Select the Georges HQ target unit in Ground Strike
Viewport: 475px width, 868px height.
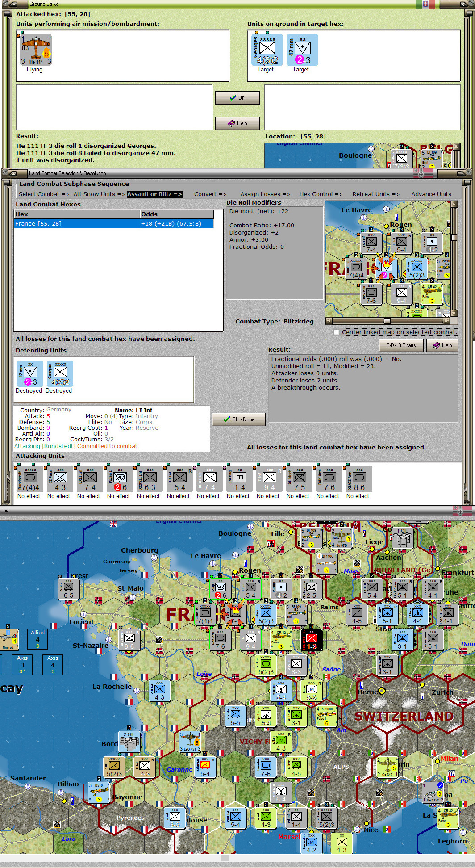tap(267, 50)
